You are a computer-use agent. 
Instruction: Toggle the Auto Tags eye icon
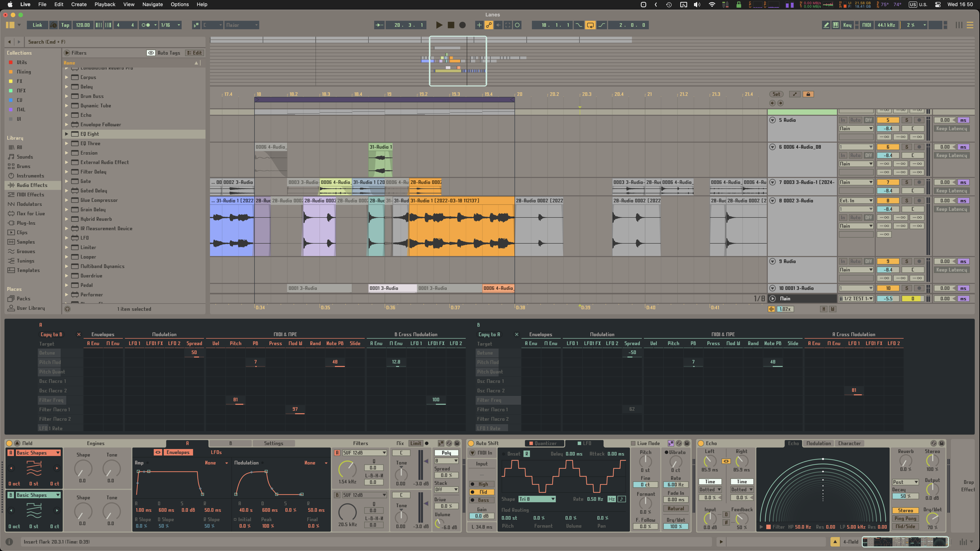[151, 53]
